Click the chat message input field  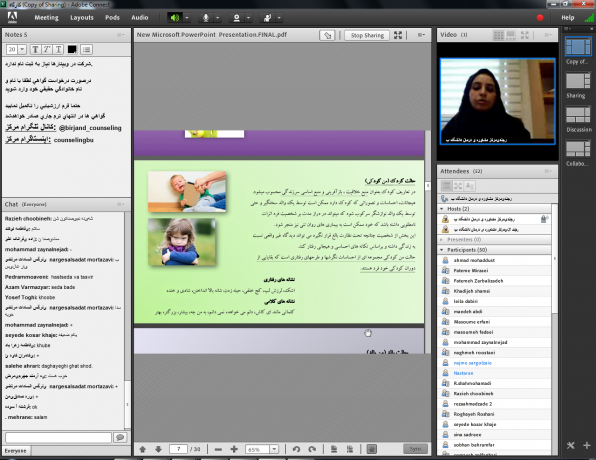coord(59,438)
